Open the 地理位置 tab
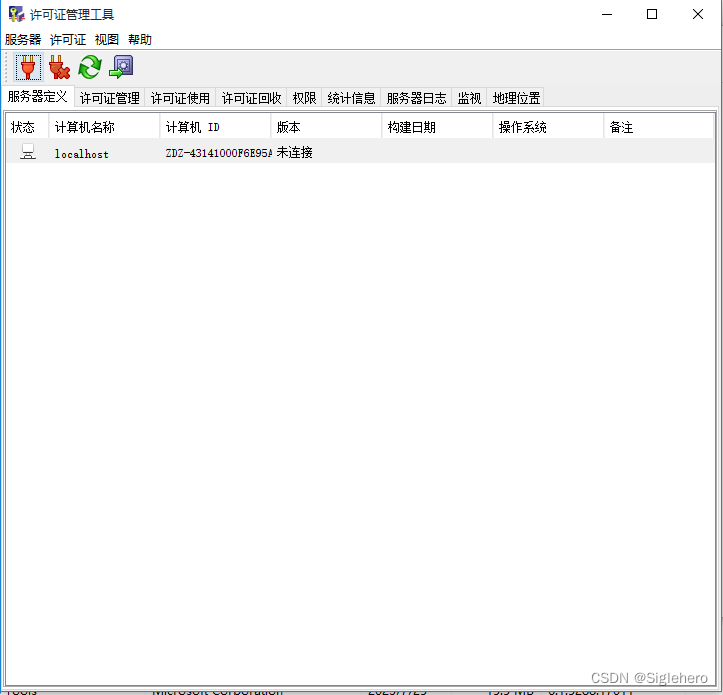This screenshot has width=723, height=695. 517,98
